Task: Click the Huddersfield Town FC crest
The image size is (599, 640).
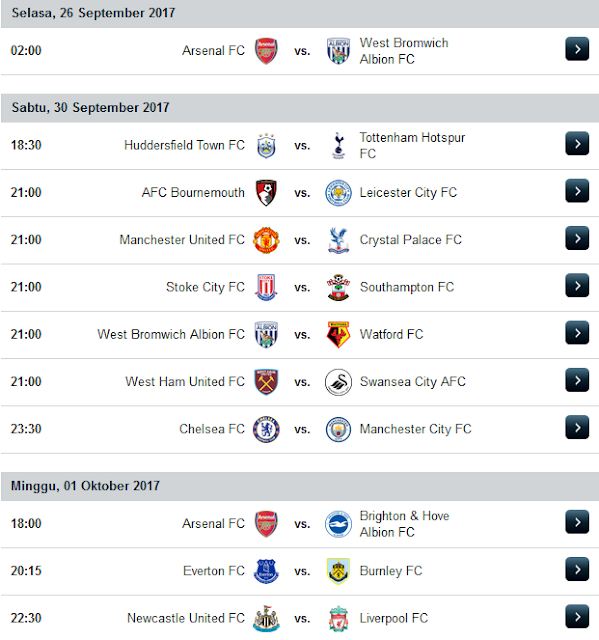Action: 266,146
